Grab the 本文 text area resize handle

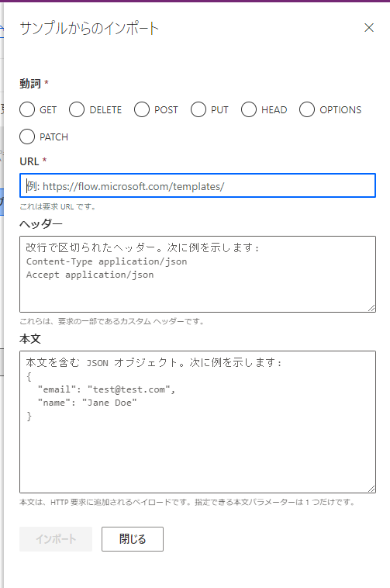pyautogui.click(x=371, y=488)
